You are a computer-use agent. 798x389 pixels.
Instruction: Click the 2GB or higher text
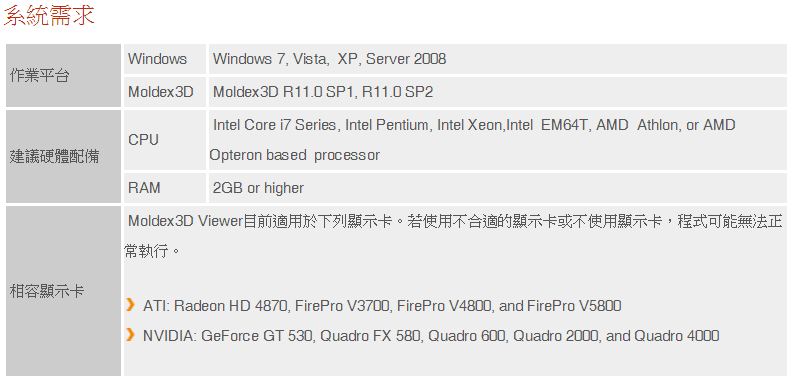click(x=258, y=188)
